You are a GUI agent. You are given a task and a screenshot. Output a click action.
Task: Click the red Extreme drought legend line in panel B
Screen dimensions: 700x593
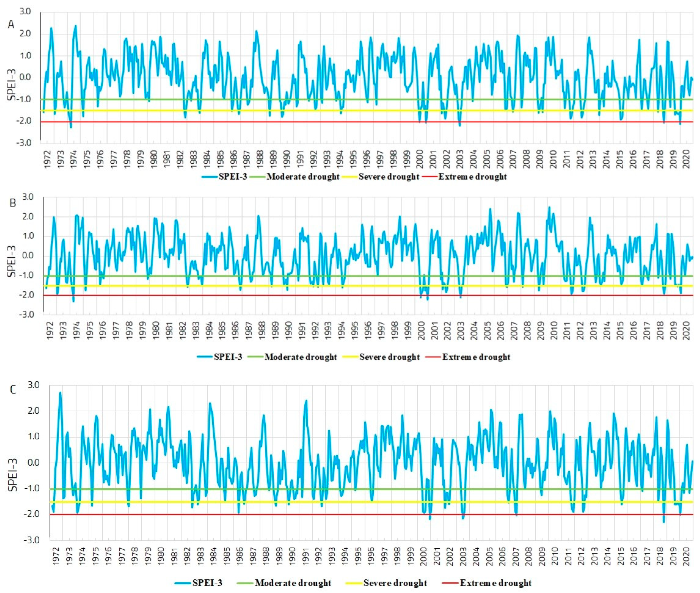433,357
